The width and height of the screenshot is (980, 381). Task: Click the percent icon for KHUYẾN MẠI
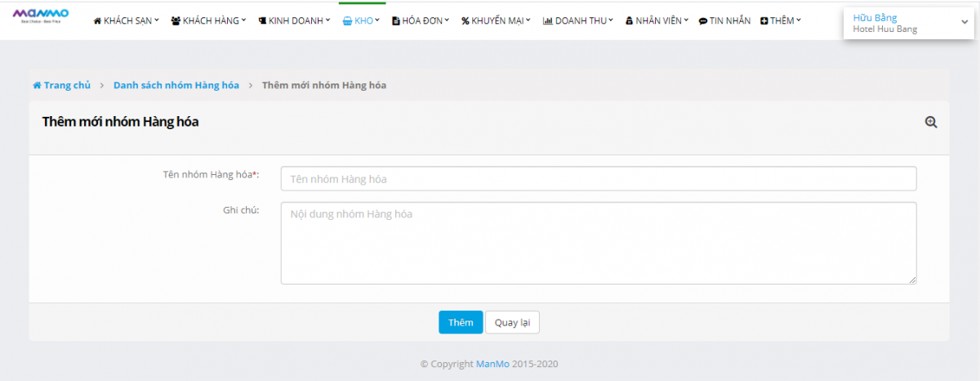pos(465,20)
